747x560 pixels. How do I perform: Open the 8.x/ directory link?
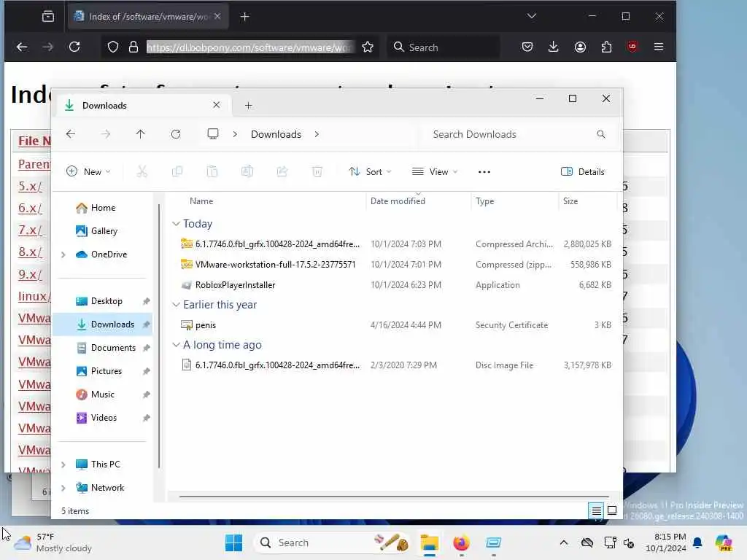[30, 252]
